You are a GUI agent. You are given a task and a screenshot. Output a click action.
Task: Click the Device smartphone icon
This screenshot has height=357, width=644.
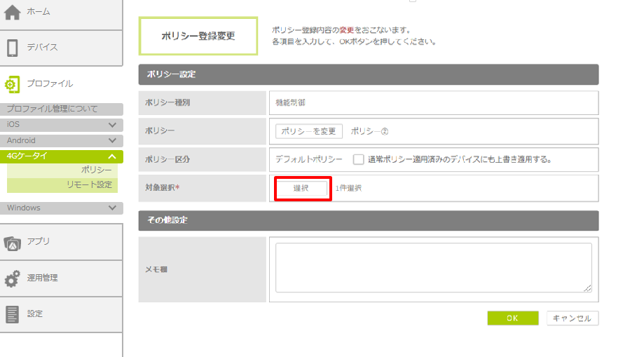click(13, 48)
